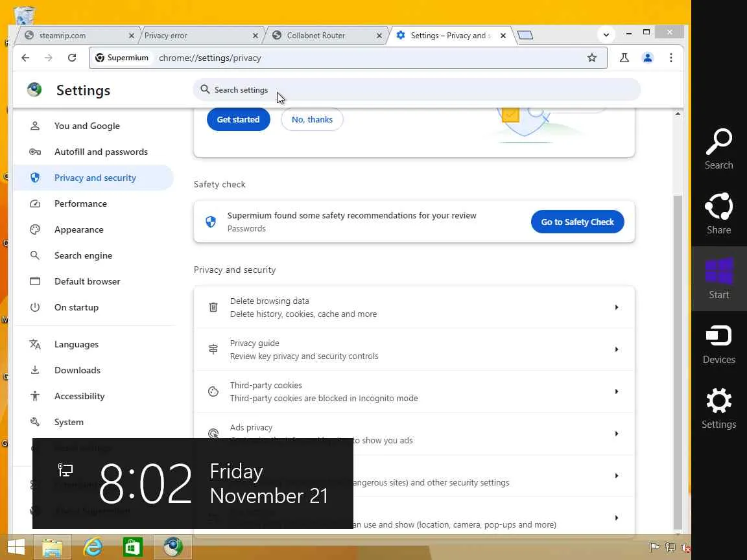Image resolution: width=747 pixels, height=560 pixels.
Task: Click the Get started button
Action: click(x=238, y=119)
